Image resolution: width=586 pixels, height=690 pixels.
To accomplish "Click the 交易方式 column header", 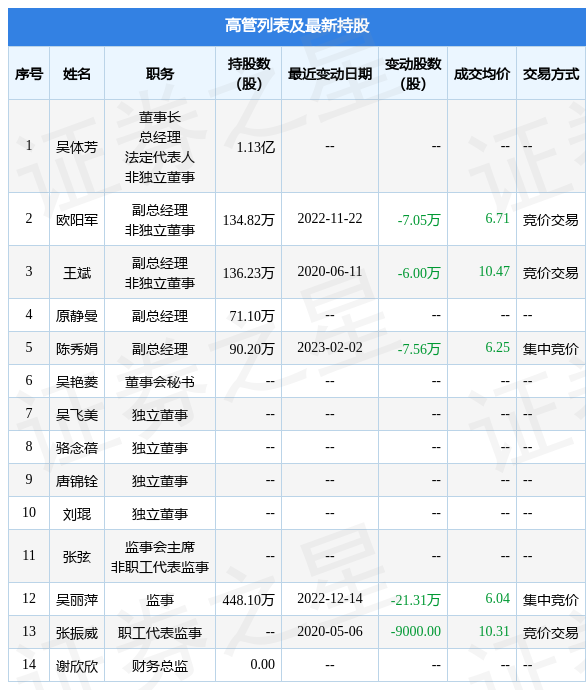I will tap(551, 73).
